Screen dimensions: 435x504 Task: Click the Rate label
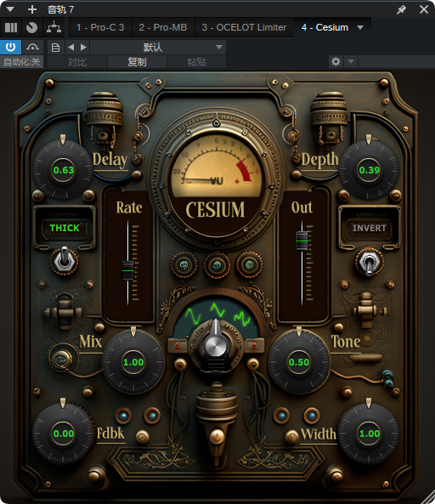129,207
